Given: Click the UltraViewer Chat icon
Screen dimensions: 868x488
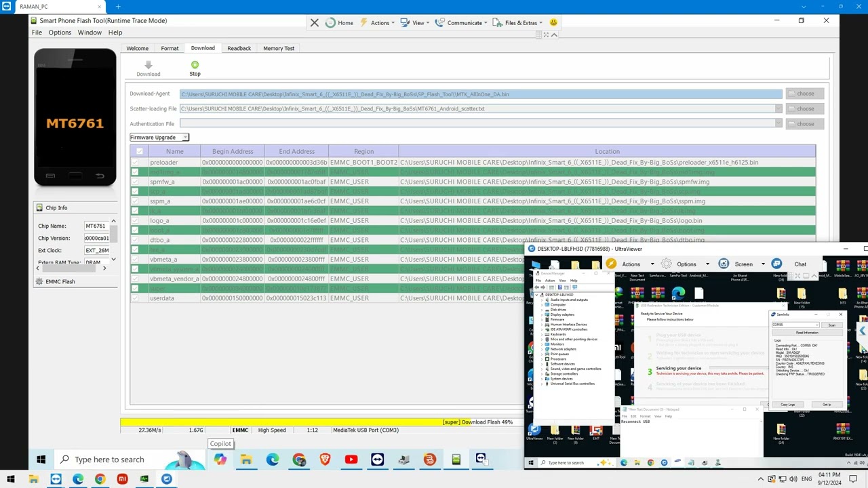Looking at the screenshot, I should pyautogui.click(x=777, y=264).
